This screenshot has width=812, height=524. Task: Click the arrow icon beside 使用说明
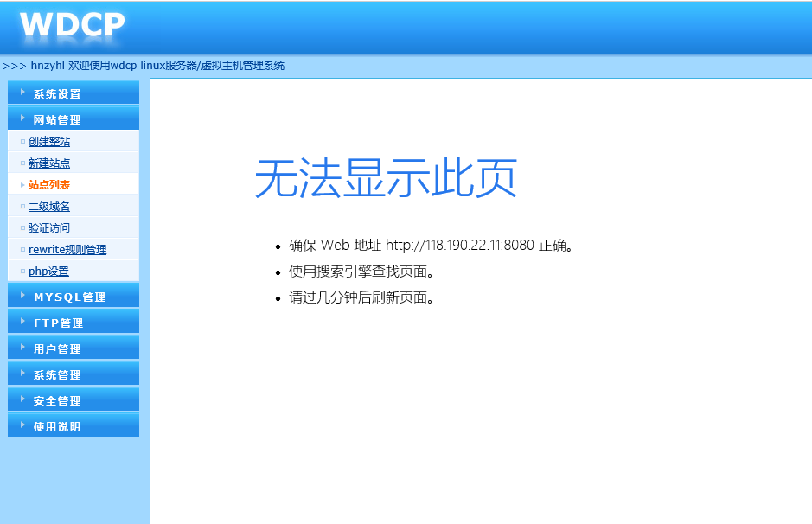click(22, 425)
